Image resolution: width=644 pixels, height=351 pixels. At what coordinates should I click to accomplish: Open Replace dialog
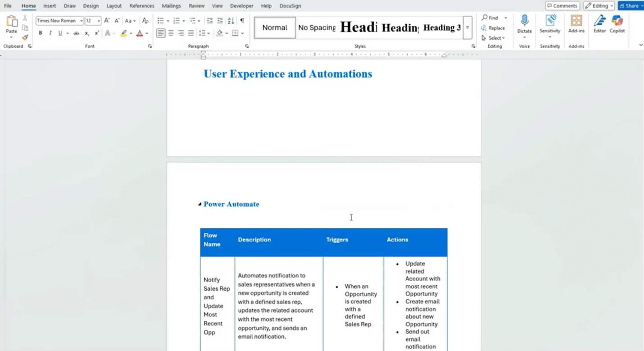tap(493, 28)
